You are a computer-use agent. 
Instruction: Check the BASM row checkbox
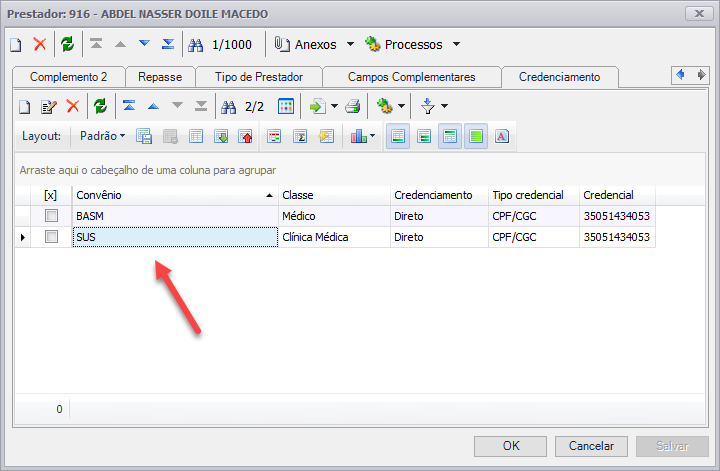pos(51,216)
